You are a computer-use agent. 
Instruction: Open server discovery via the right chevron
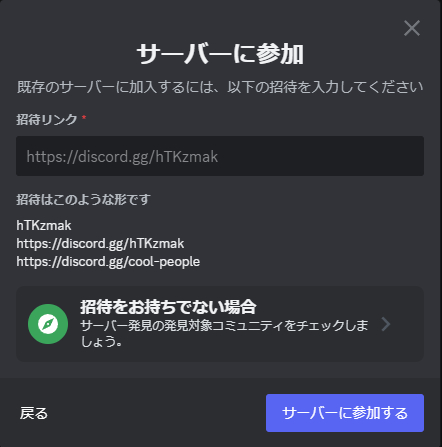[x=386, y=324]
